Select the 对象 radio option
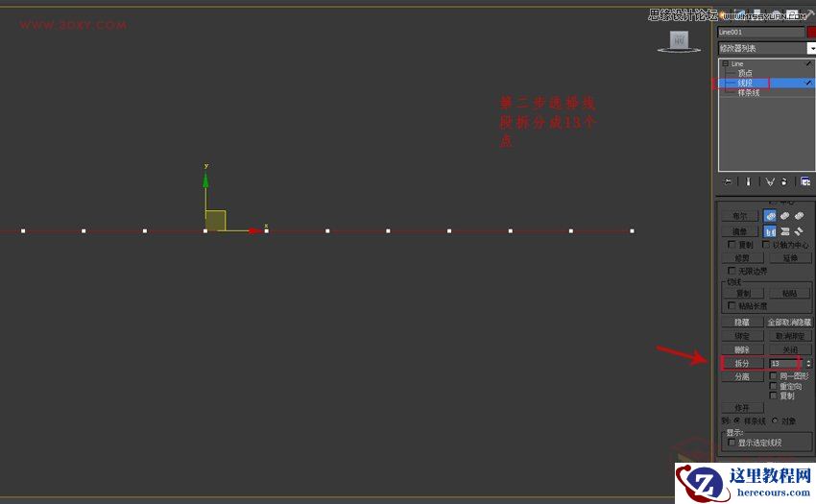816x504 pixels. point(775,420)
